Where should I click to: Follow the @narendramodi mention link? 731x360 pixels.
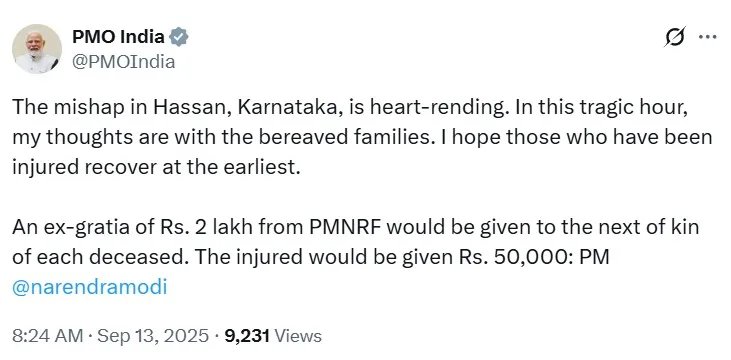point(90,287)
